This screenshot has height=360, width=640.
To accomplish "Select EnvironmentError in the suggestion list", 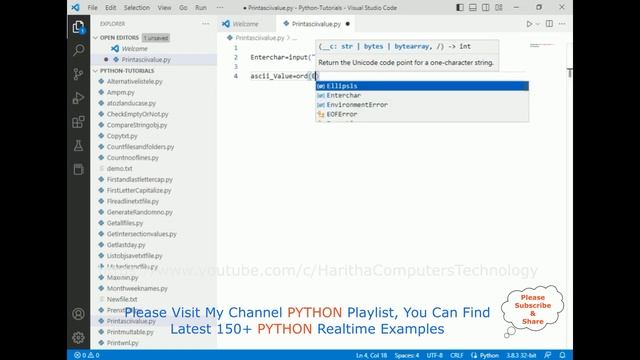I will click(x=422, y=104).
